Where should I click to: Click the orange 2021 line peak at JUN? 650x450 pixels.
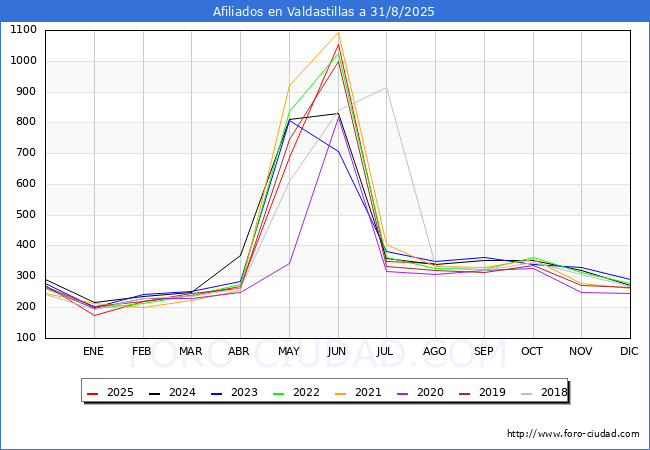338,32
